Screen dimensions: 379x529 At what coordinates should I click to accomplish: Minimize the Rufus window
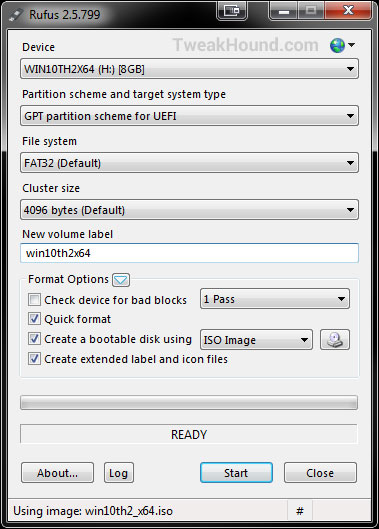[x=283, y=11]
